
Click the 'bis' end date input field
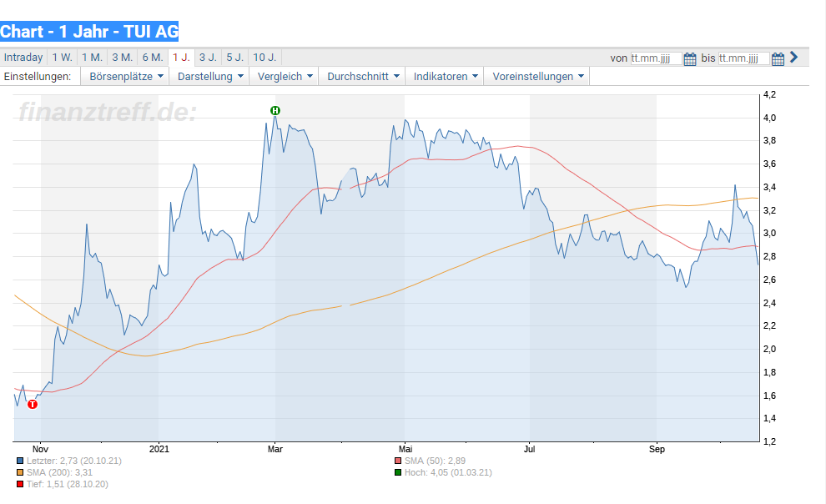coord(744,58)
